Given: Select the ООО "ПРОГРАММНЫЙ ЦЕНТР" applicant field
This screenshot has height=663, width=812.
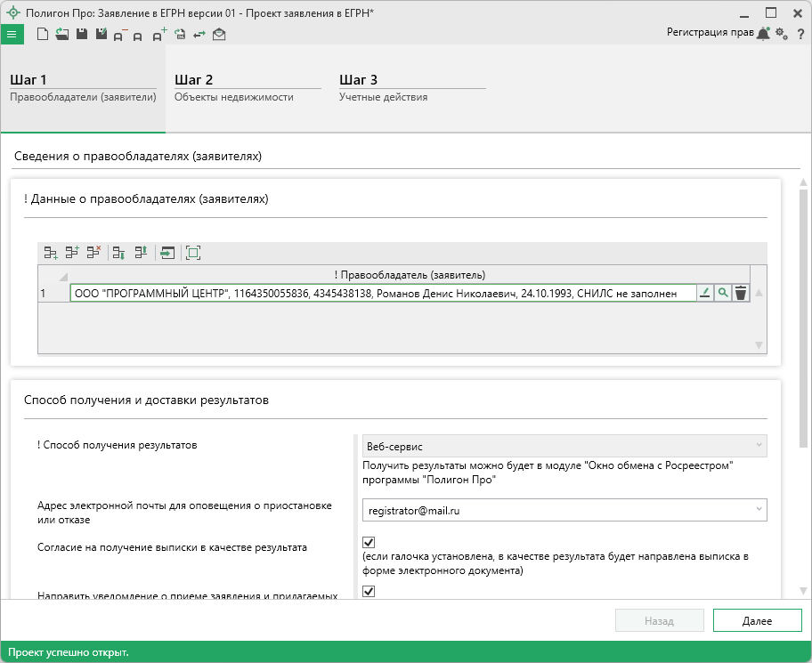Looking at the screenshot, I should point(381,293).
